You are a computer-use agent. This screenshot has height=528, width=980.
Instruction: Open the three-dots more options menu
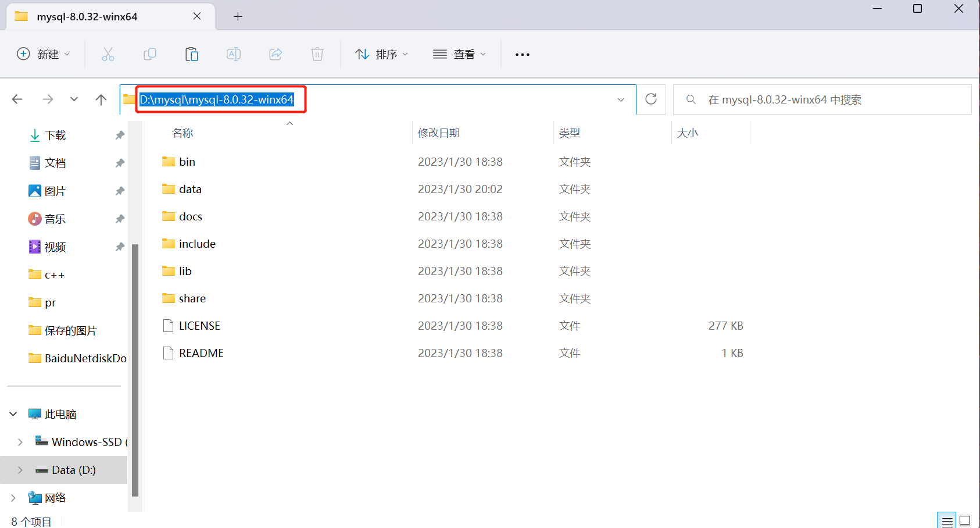523,54
